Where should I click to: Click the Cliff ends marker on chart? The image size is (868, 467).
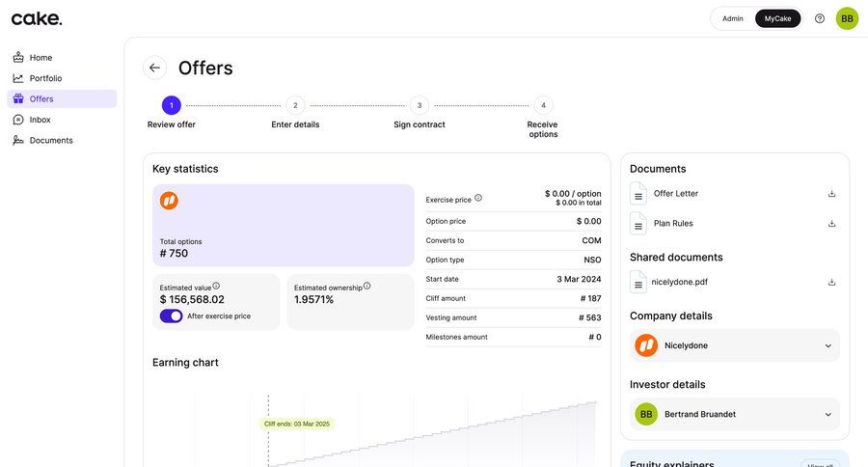coord(297,424)
